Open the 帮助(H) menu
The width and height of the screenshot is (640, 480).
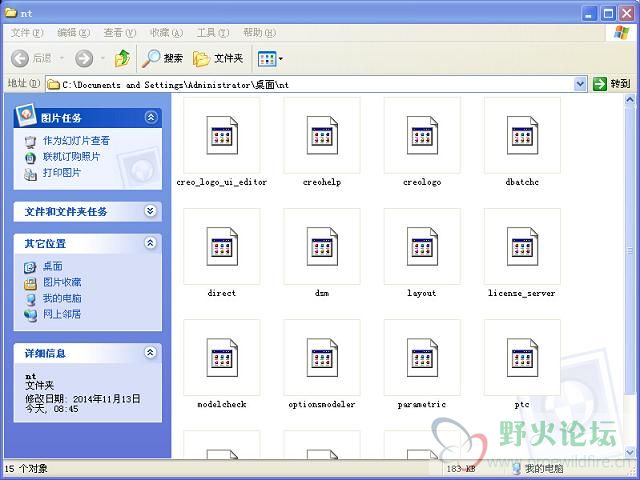point(260,33)
